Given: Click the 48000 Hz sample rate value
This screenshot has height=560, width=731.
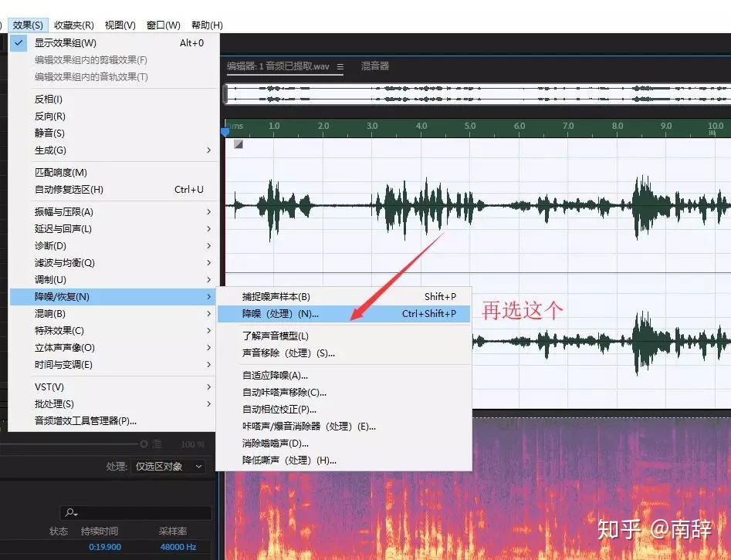Looking at the screenshot, I should pos(178,547).
